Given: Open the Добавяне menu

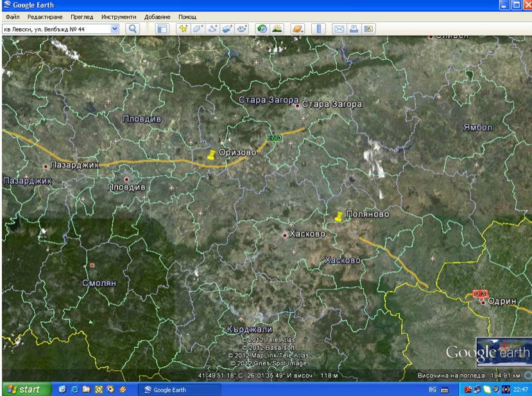Looking at the screenshot, I should click(158, 16).
